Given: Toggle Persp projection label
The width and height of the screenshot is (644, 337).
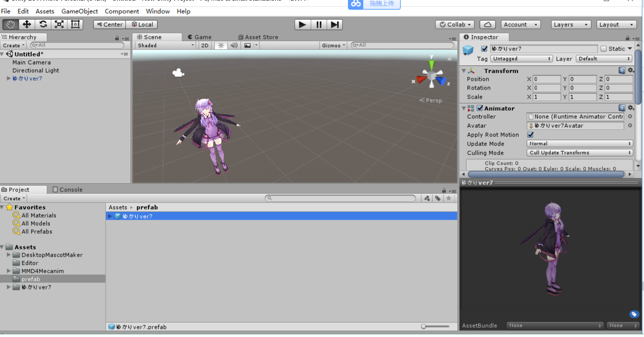Looking at the screenshot, I should pos(430,100).
